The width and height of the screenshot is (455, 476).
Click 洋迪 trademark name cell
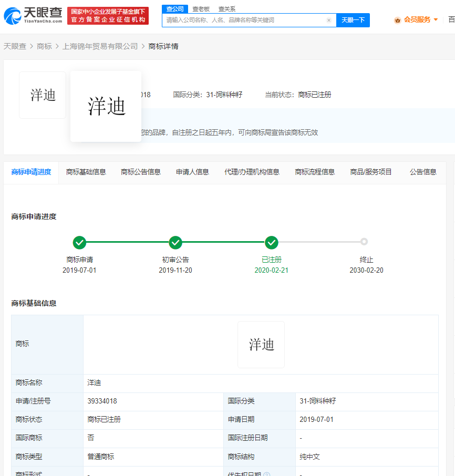[x=94, y=383]
